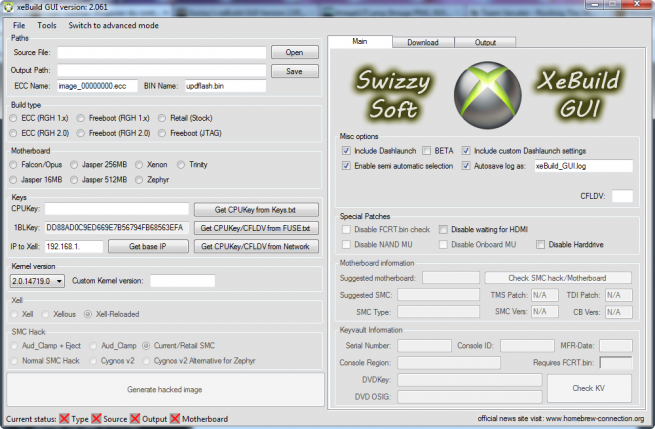Toggle Autosave log as checkbox

click(x=466, y=166)
